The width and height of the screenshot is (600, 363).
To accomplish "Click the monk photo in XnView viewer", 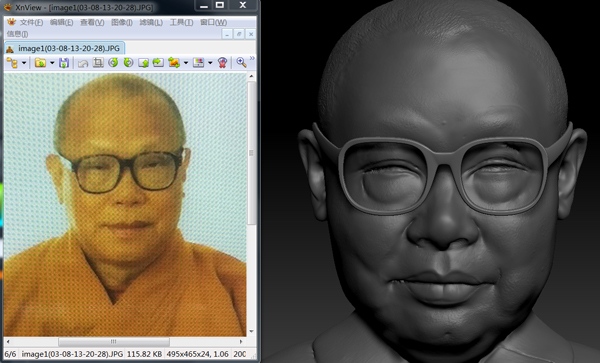I will coord(125,205).
